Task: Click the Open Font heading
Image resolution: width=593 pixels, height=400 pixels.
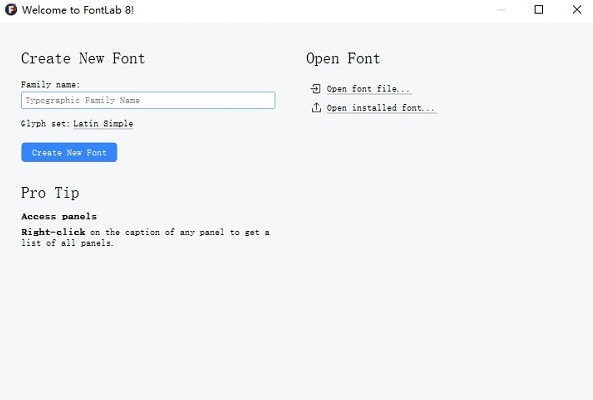Action: pos(343,59)
